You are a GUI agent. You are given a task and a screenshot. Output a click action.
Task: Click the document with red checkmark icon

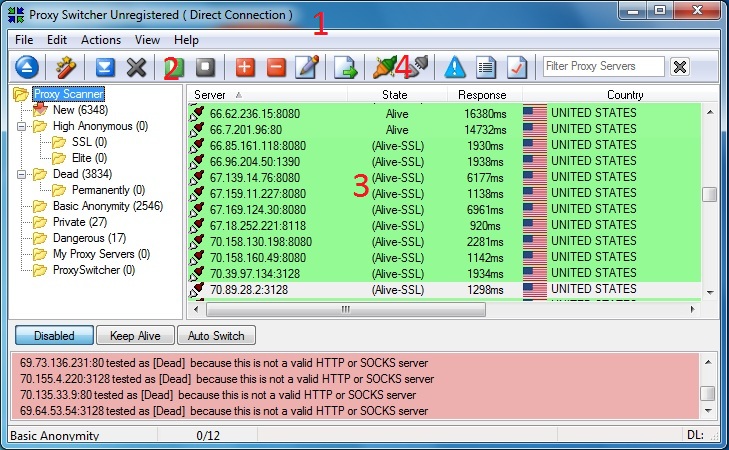coord(517,67)
